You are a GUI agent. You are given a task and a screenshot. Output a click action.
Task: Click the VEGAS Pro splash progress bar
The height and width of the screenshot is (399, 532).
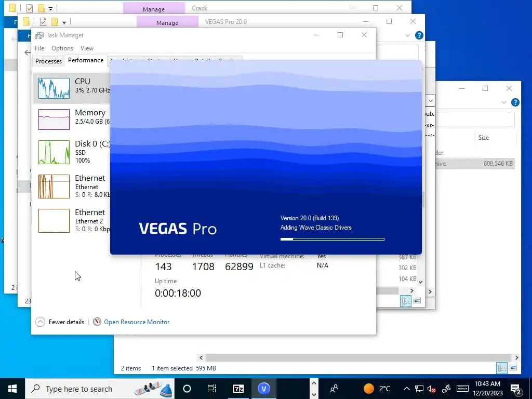point(332,239)
